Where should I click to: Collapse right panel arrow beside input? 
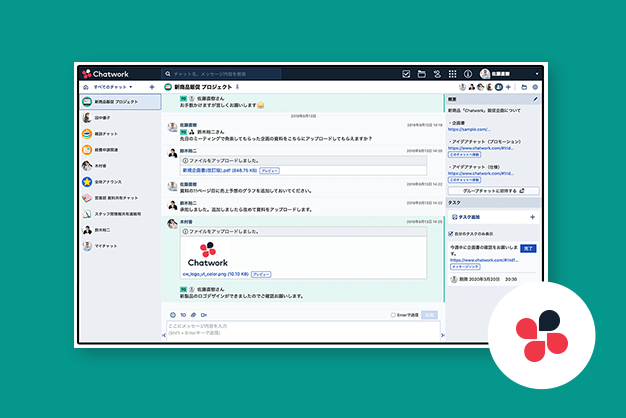point(442,335)
